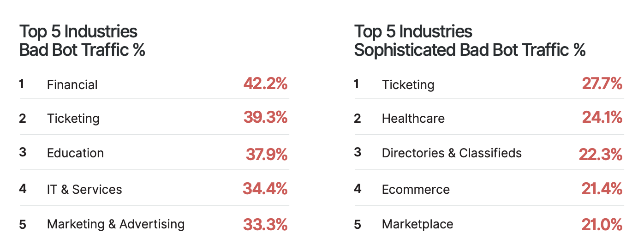Image resolution: width=644 pixels, height=251 pixels.
Task: Click the "Sophisticated Bad Bot Traffic %" heading
Action: [x=470, y=50]
